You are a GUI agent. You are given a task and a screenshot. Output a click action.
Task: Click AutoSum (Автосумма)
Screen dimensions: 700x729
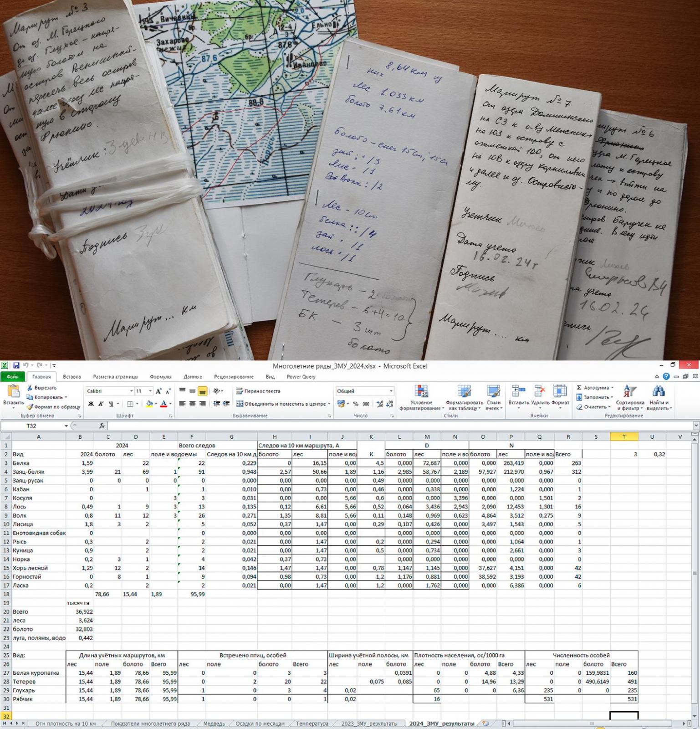(595, 388)
